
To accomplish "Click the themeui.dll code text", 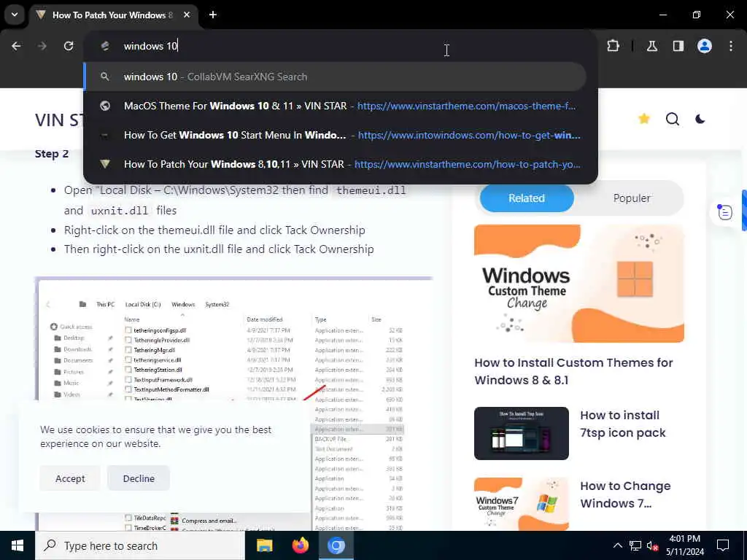I will coord(371,190).
